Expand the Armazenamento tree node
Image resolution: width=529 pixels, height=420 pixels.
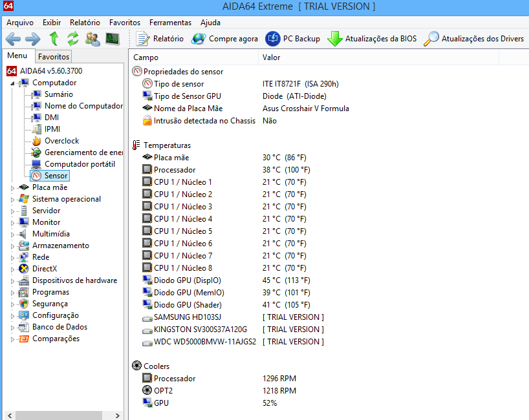coord(12,246)
